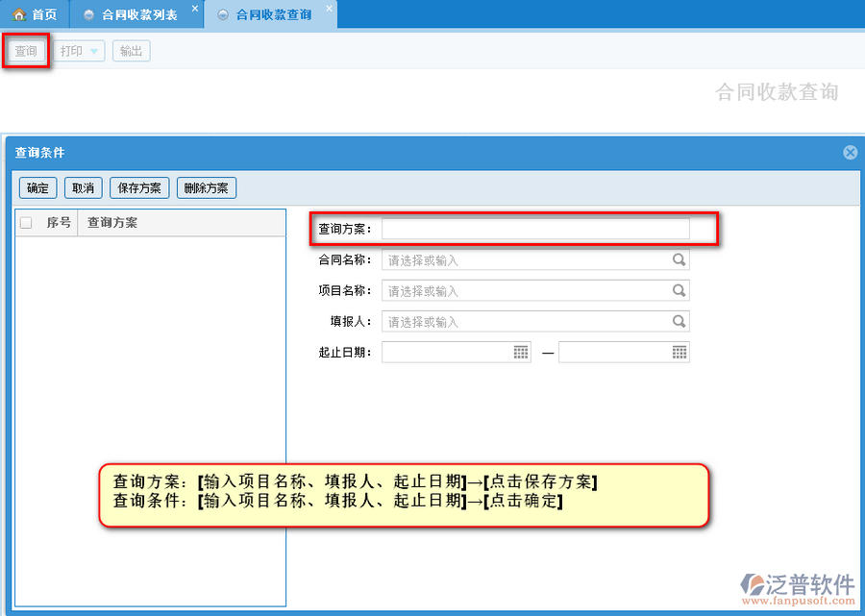Open the end date calendar picker
865x616 pixels.
coord(680,352)
